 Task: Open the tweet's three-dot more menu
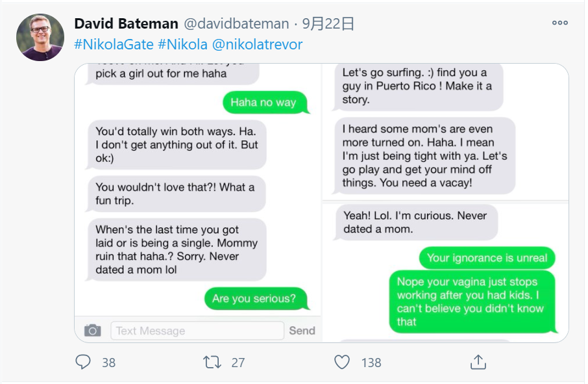point(560,23)
